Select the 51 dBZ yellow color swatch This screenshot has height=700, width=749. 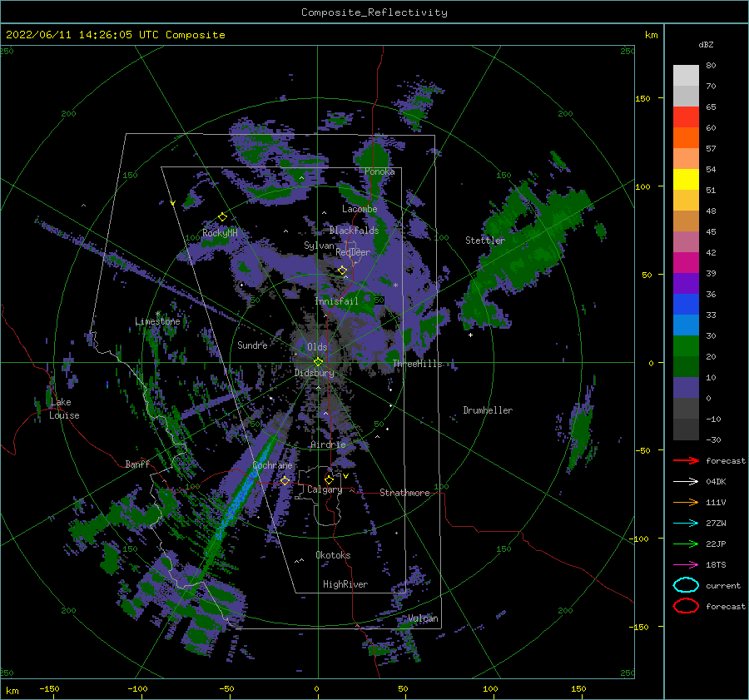pos(686,179)
